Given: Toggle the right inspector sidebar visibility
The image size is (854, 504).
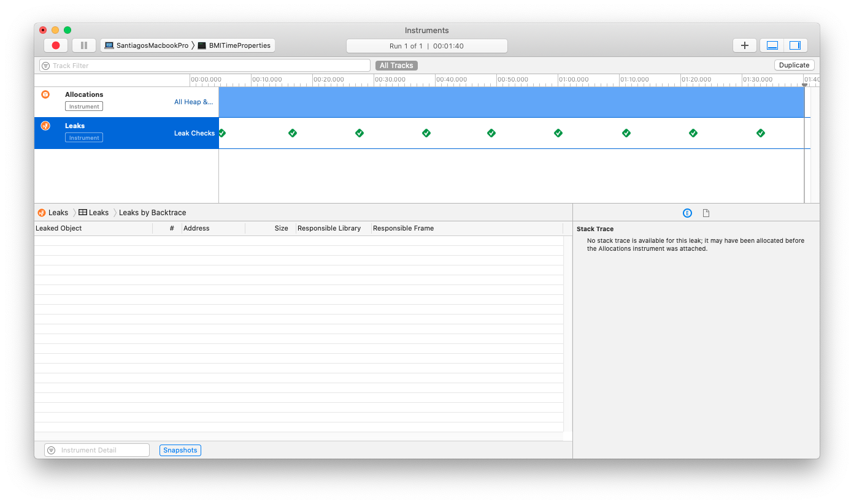Looking at the screenshot, I should (x=795, y=45).
